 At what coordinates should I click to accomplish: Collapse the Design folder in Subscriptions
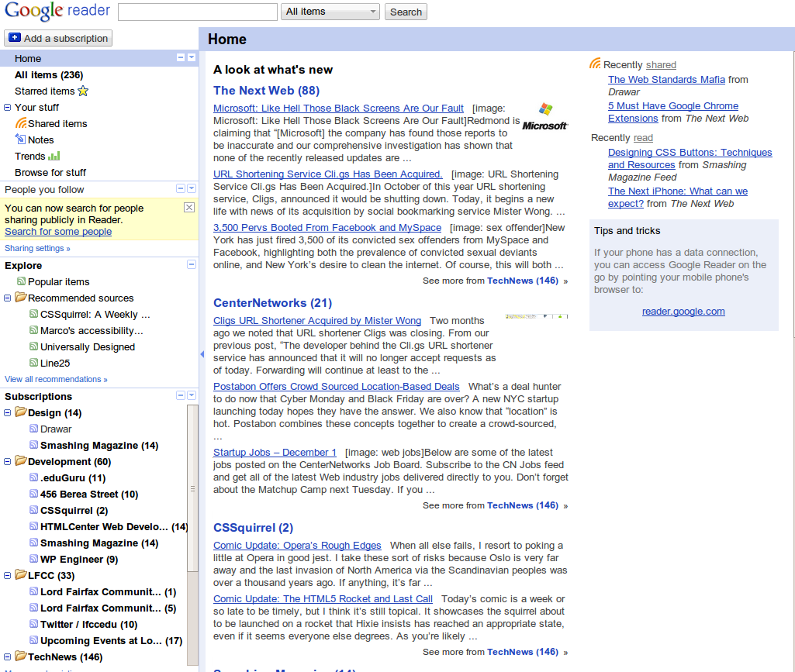tap(8, 413)
